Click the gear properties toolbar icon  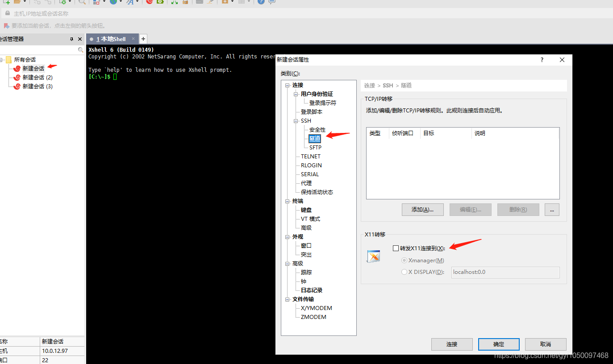(63, 2)
